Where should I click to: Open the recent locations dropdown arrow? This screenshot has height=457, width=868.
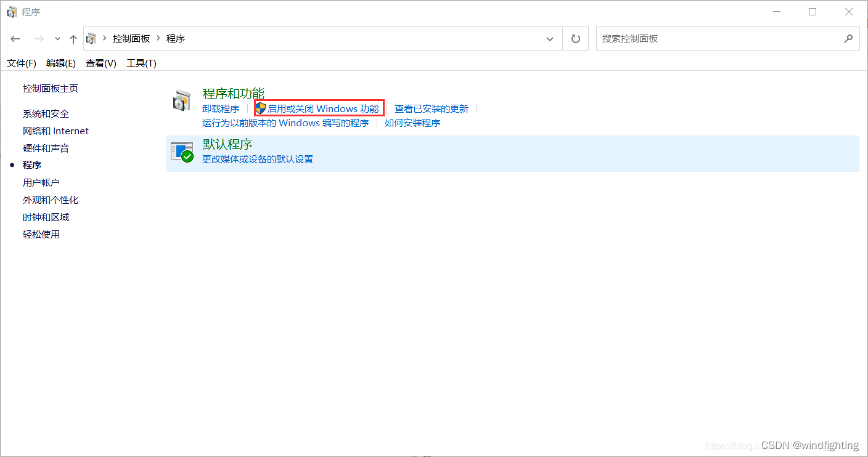click(57, 39)
